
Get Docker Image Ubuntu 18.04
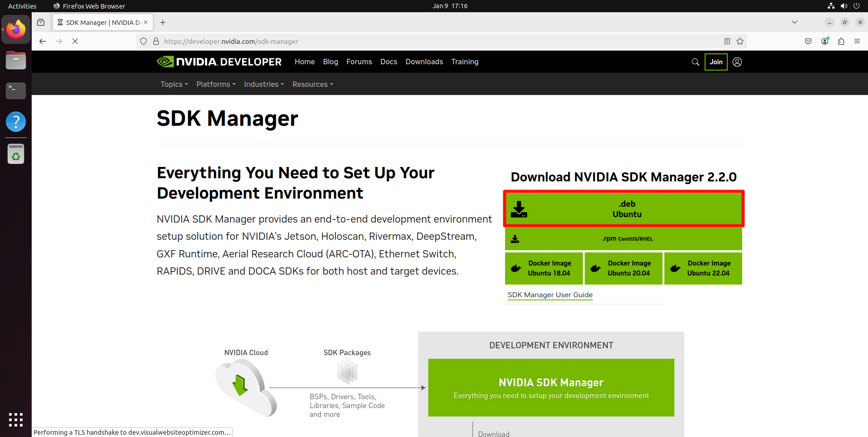(544, 268)
